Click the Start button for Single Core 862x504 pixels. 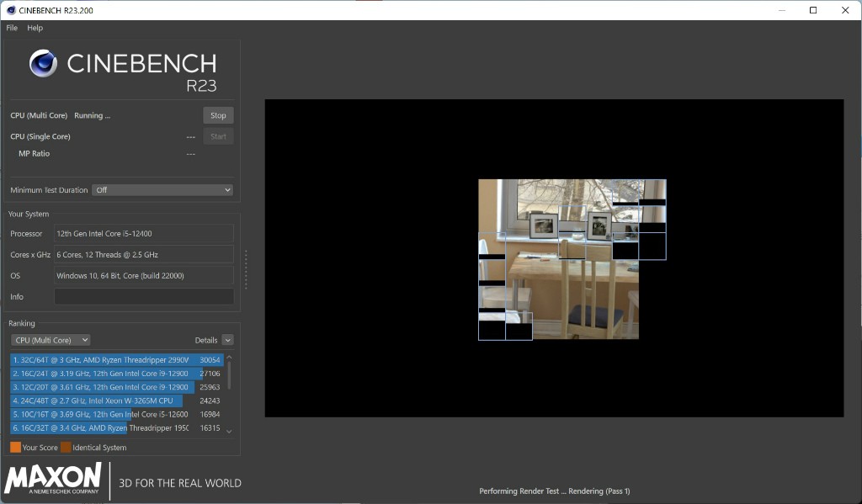(x=218, y=136)
